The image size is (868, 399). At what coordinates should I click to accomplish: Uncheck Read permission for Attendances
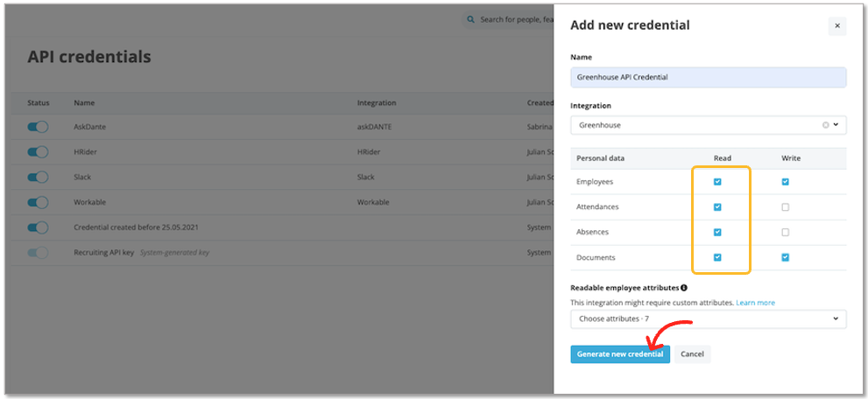[x=717, y=207]
